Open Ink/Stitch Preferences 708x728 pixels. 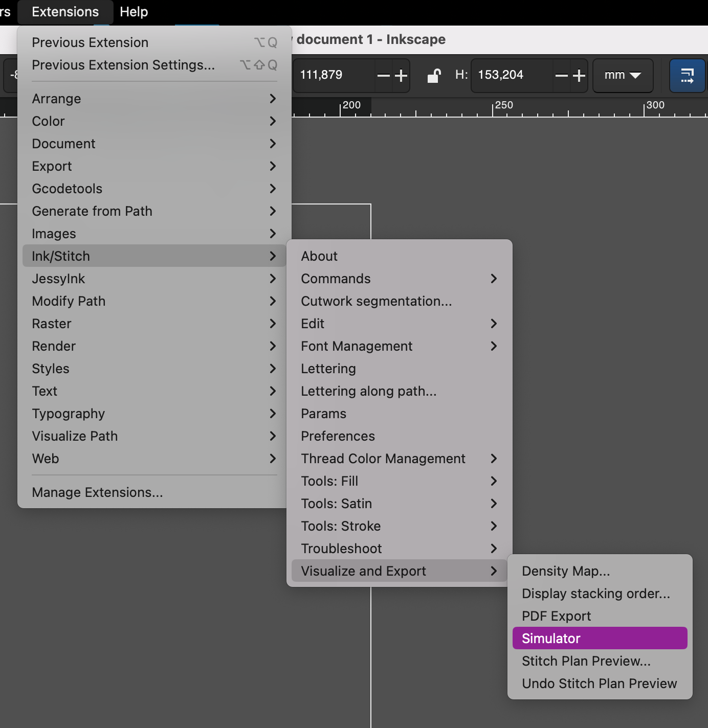click(x=400, y=436)
